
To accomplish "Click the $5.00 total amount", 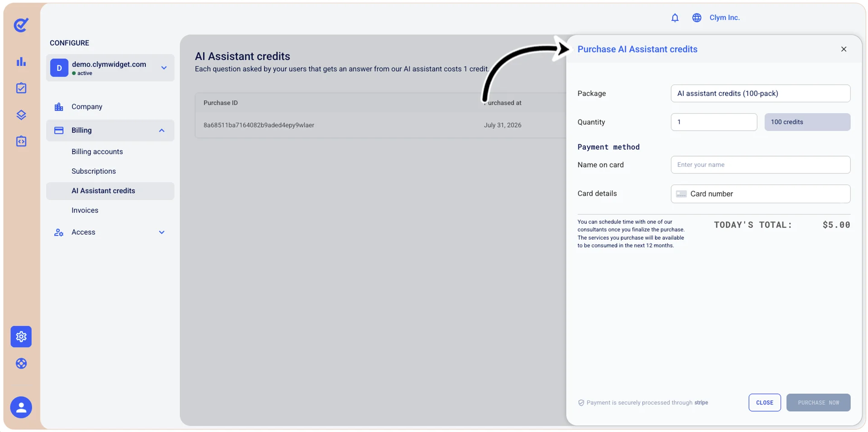I will point(836,225).
